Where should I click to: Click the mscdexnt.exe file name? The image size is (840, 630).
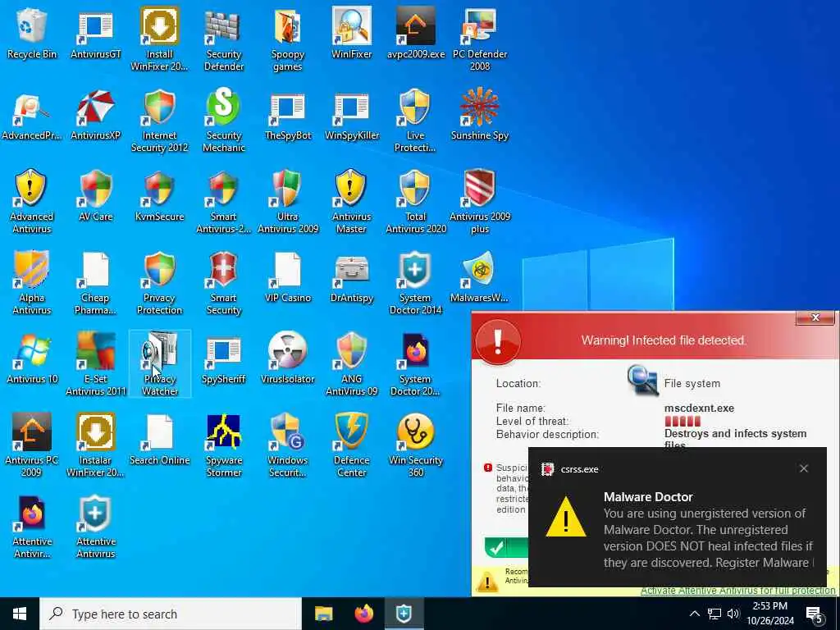pyautogui.click(x=699, y=409)
